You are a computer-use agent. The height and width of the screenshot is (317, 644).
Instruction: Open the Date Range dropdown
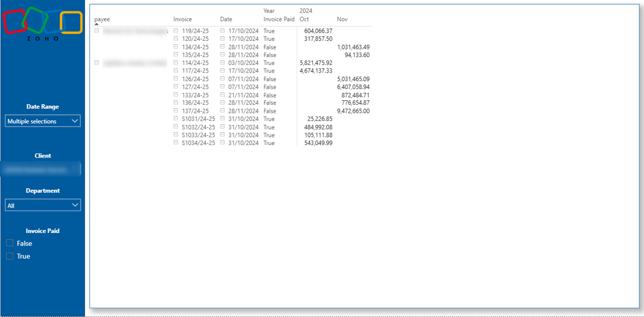tap(43, 121)
